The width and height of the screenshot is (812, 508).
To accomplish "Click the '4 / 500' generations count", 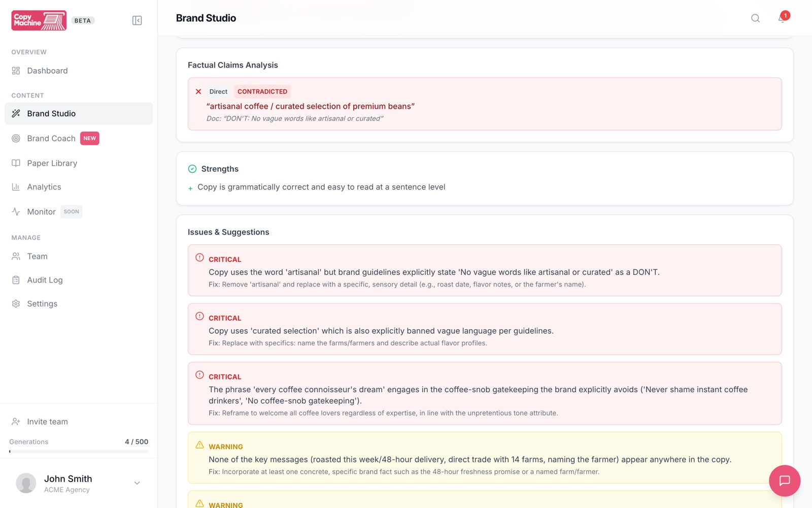I will tap(137, 441).
